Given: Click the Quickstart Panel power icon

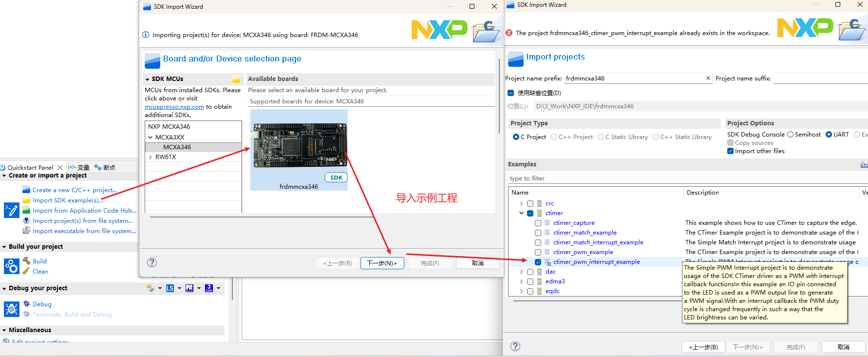Looking at the screenshot, I should coord(3,167).
